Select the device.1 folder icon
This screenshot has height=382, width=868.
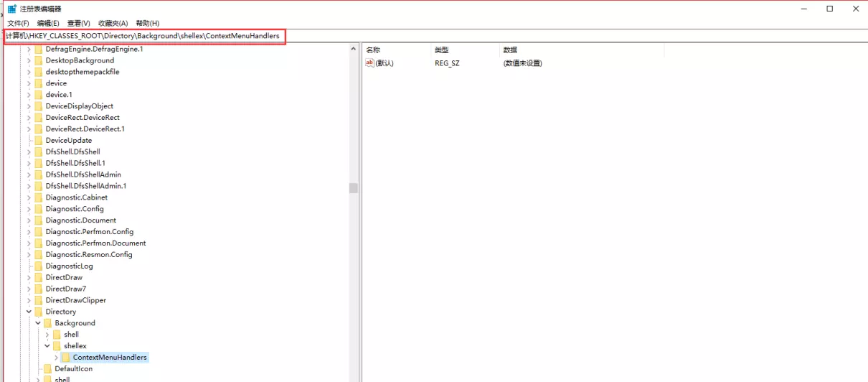pos(39,95)
